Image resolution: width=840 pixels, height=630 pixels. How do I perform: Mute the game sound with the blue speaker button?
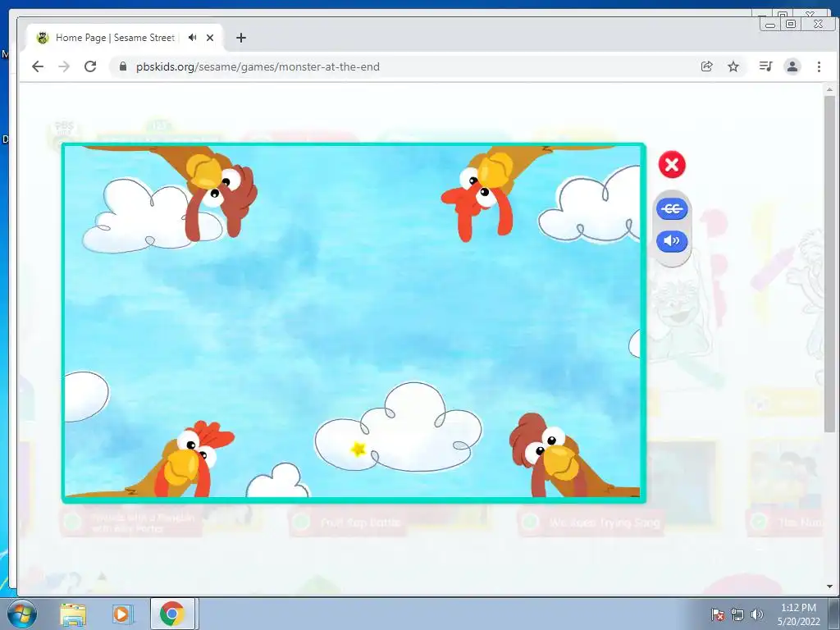[672, 241]
